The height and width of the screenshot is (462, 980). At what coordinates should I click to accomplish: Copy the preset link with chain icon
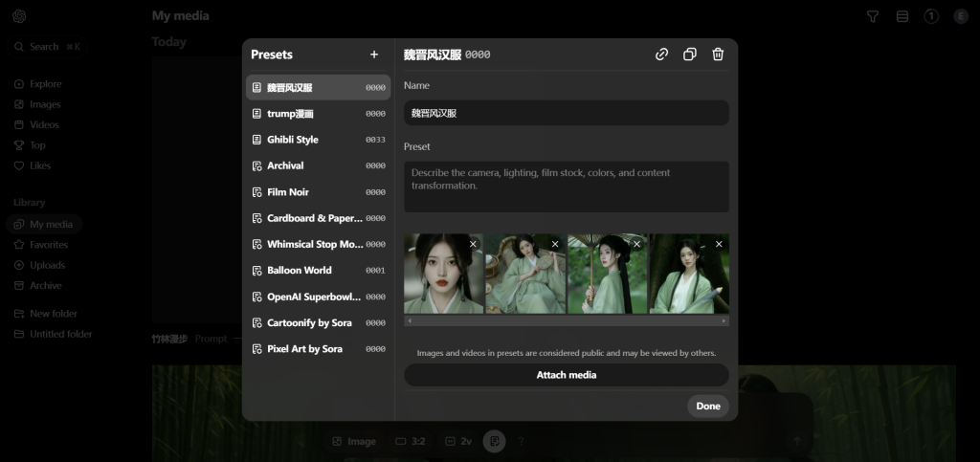click(x=661, y=55)
